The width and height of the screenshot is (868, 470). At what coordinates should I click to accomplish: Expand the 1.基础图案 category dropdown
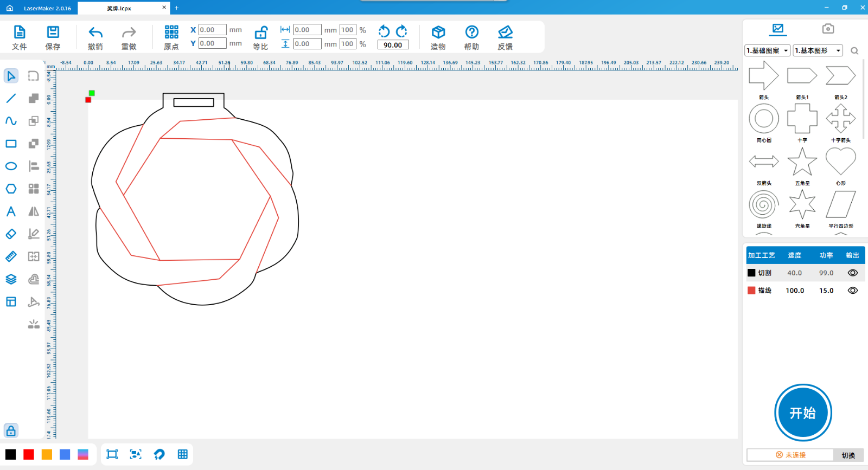767,50
